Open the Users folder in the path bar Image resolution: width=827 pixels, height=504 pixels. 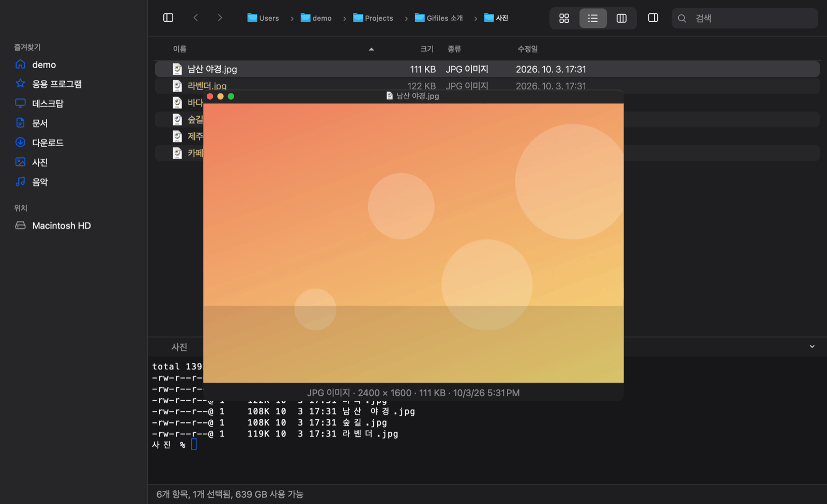(263, 18)
